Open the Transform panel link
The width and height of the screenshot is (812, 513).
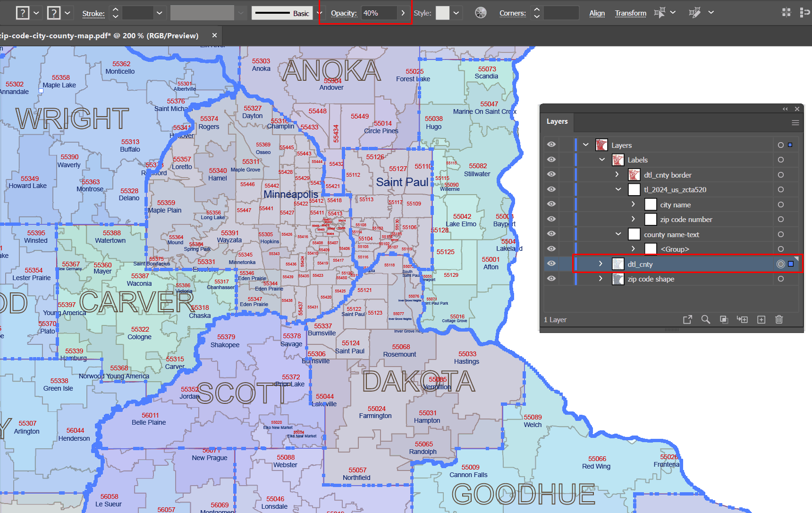point(631,13)
